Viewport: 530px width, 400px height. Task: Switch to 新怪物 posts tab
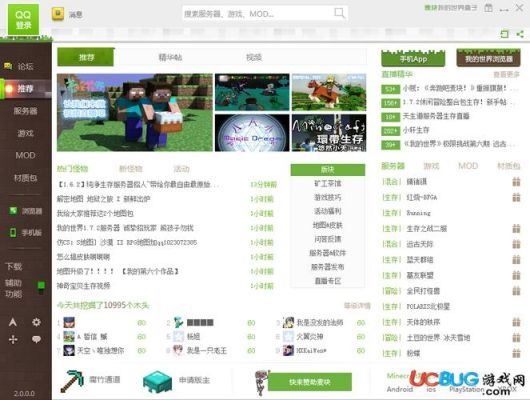coord(131,169)
